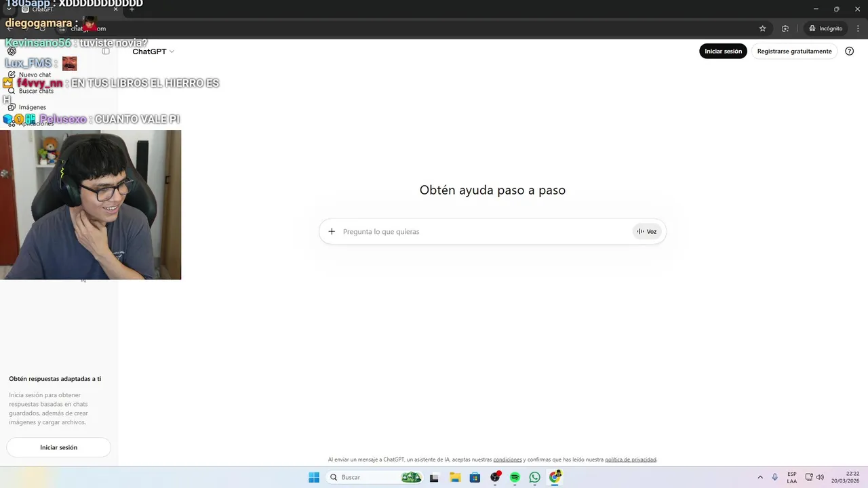The height and width of the screenshot is (488, 868).
Task: Open OBS Studio from the taskbar
Action: (x=495, y=477)
